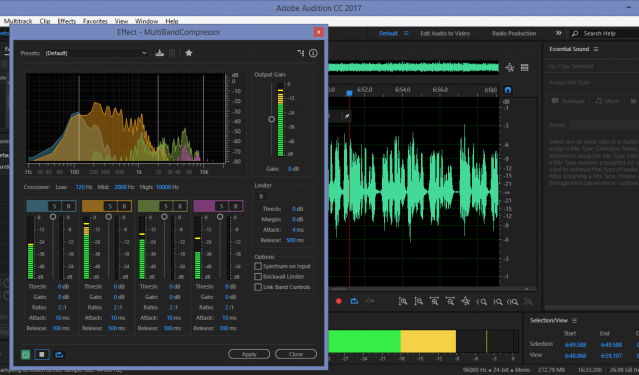Add effect to favorites with star icon
The image size is (639, 375).
pos(189,53)
